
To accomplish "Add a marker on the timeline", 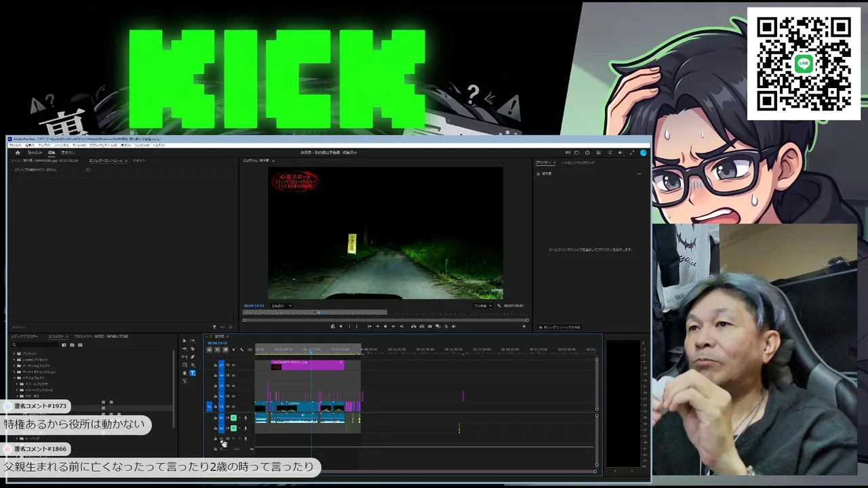I will click(234, 350).
